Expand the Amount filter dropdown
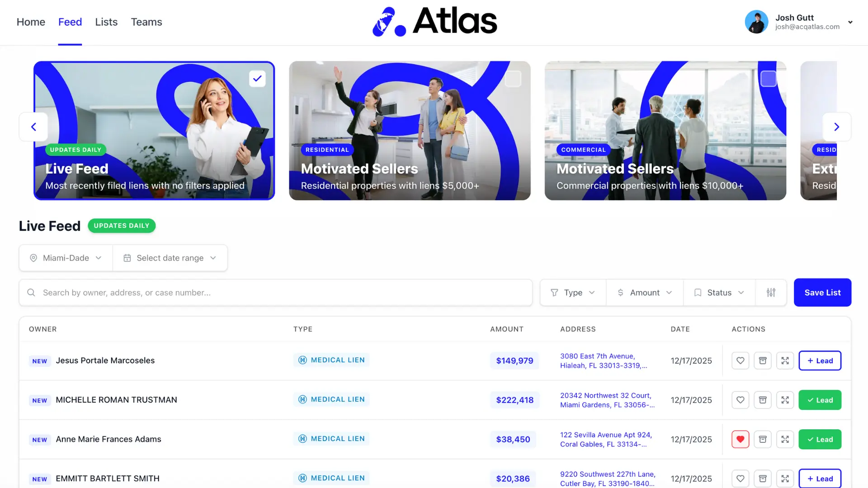The height and width of the screenshot is (488, 868). pyautogui.click(x=645, y=292)
